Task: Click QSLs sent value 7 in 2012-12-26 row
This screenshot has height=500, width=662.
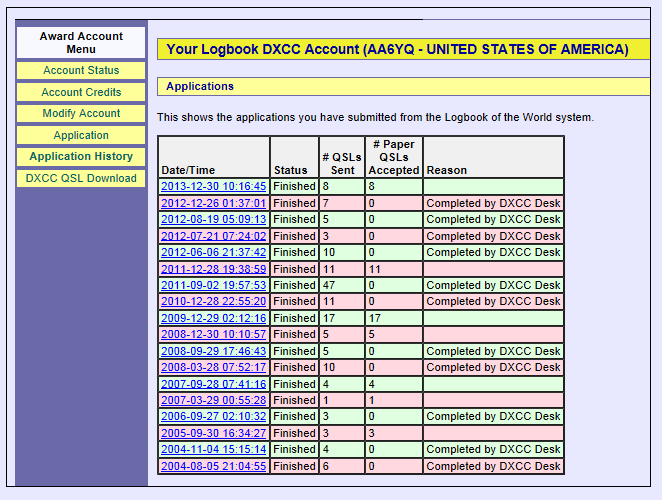Action: [x=342, y=203]
